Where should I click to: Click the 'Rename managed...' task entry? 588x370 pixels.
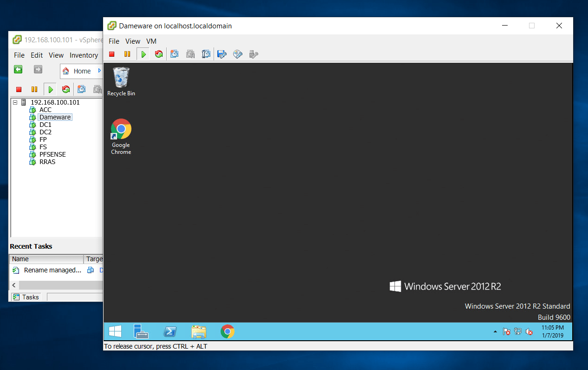52,270
